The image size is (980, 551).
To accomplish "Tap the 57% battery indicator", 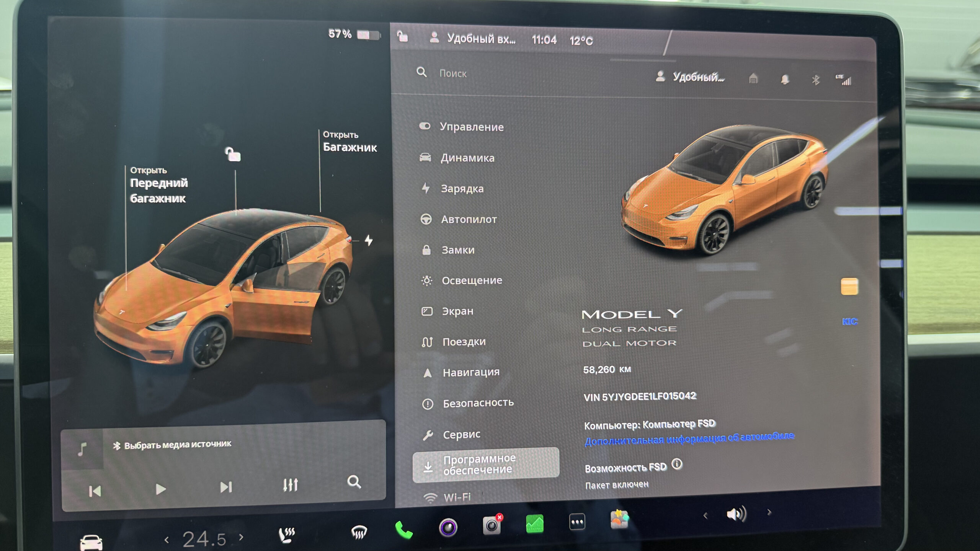I will [x=354, y=34].
